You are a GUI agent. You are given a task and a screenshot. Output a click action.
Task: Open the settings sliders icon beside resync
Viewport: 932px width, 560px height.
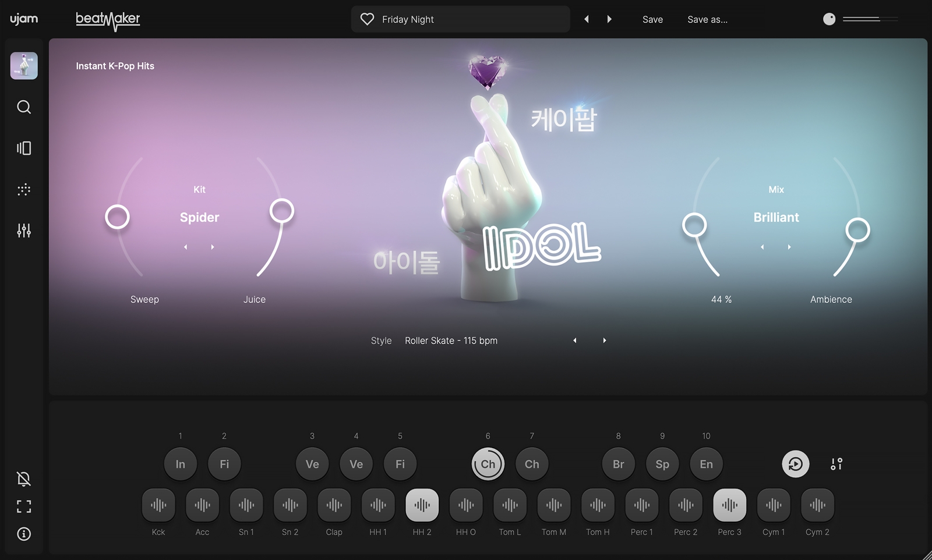(x=836, y=464)
